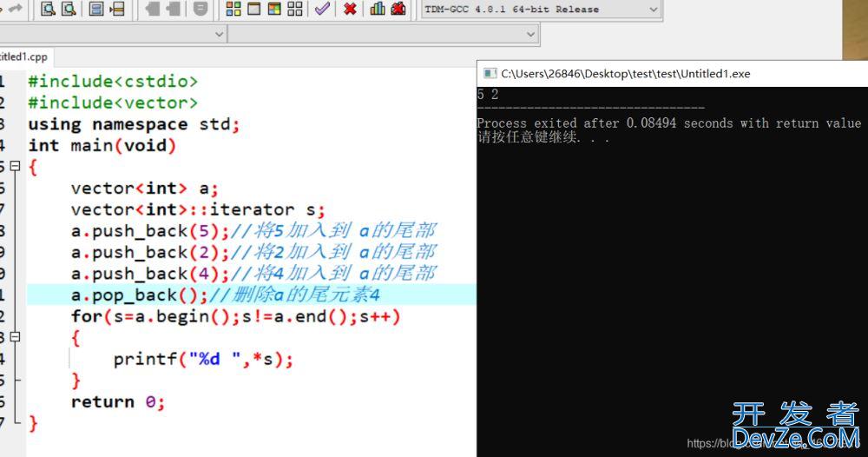The image size is (868, 457).
Task: Click the 'for(s=a.begin();s!=a.end();s++)' line
Action: click(236, 316)
